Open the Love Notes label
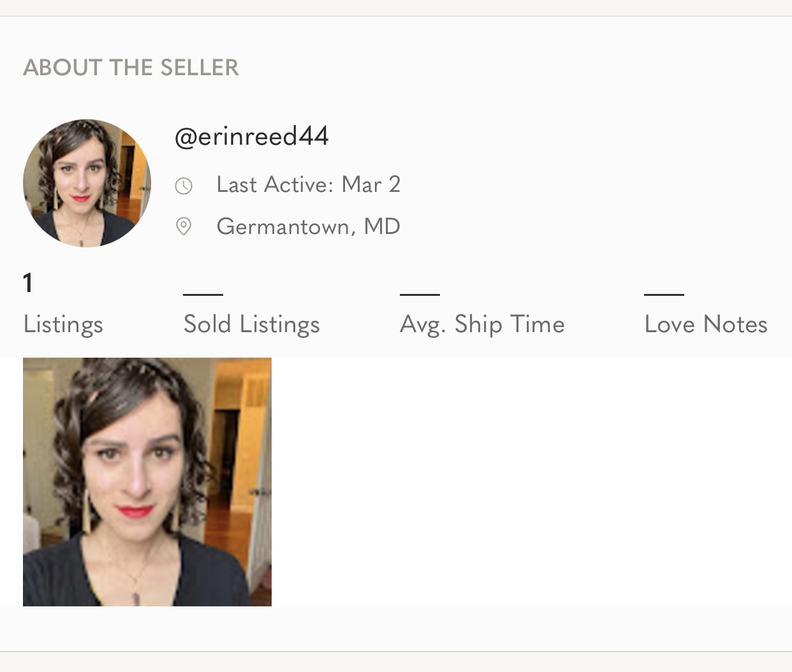This screenshot has width=792, height=672. [706, 324]
